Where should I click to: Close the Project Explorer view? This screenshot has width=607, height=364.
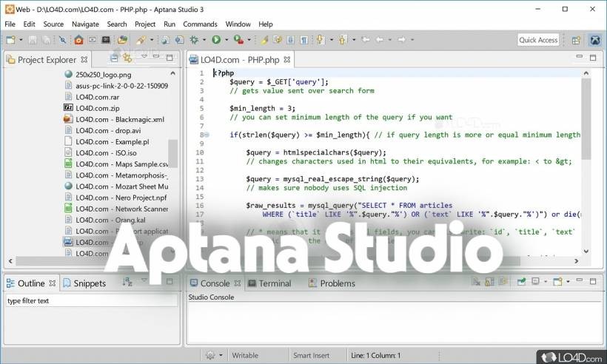[x=84, y=60]
